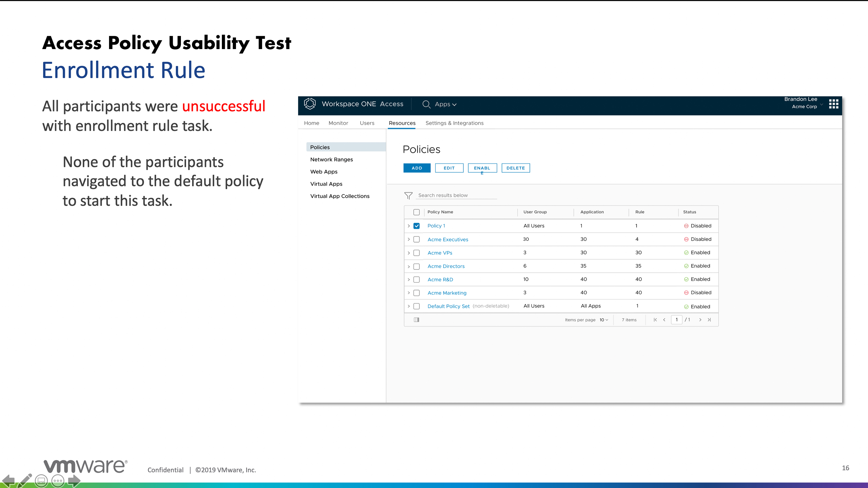868x488 pixels.
Task: Uncheck the Policy 1 checkbox
Action: pyautogui.click(x=416, y=226)
